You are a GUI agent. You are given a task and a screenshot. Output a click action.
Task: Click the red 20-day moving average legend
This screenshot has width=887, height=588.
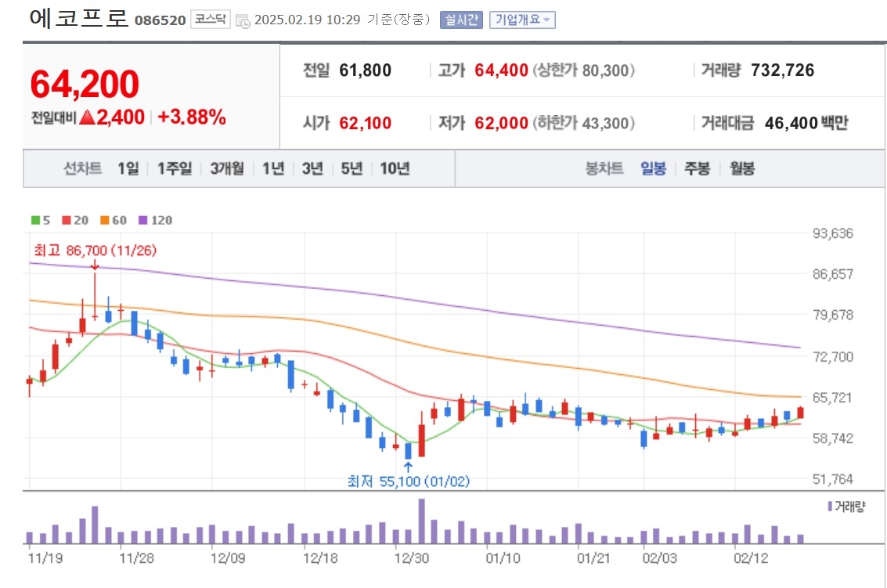coord(75,220)
